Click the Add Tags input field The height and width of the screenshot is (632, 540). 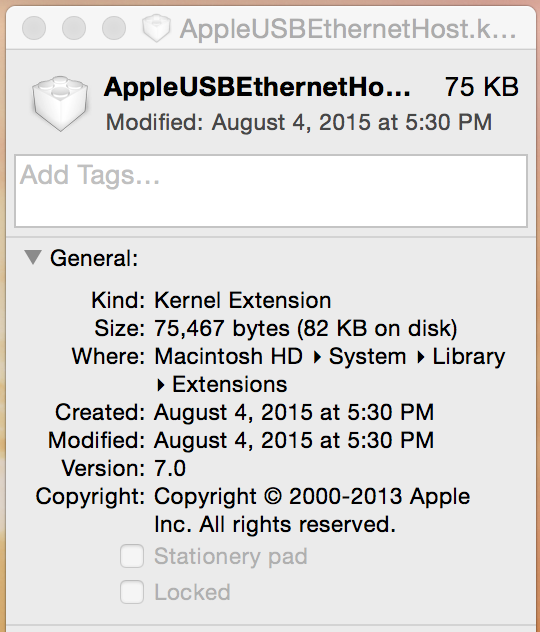pos(271,191)
